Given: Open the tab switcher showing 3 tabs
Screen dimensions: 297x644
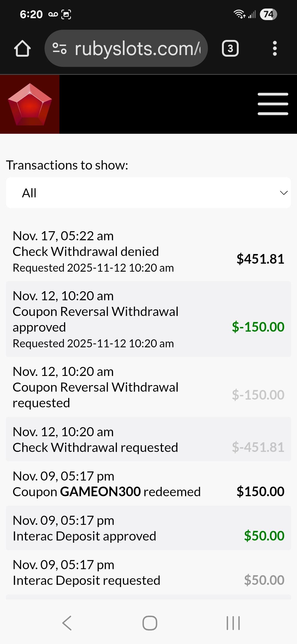Looking at the screenshot, I should (230, 49).
